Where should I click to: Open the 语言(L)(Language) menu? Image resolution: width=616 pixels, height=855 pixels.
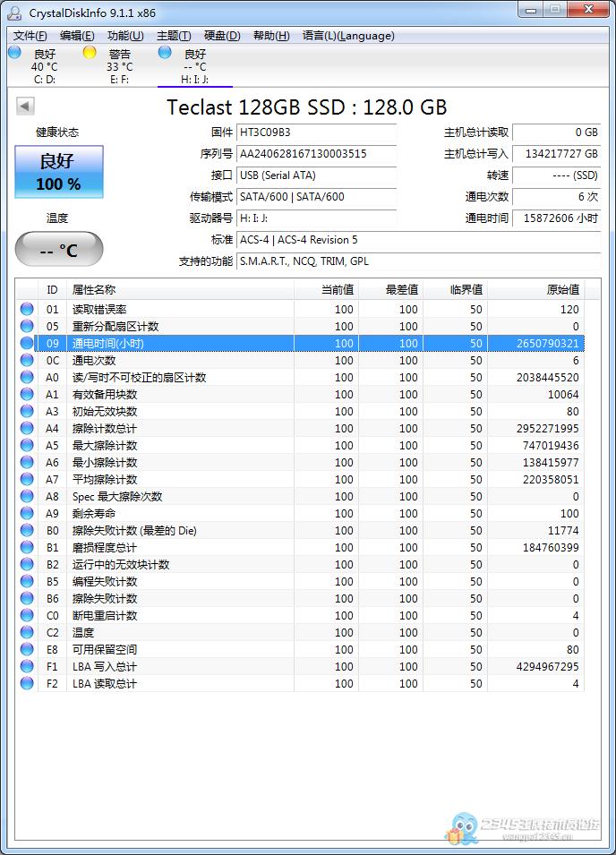tap(348, 36)
